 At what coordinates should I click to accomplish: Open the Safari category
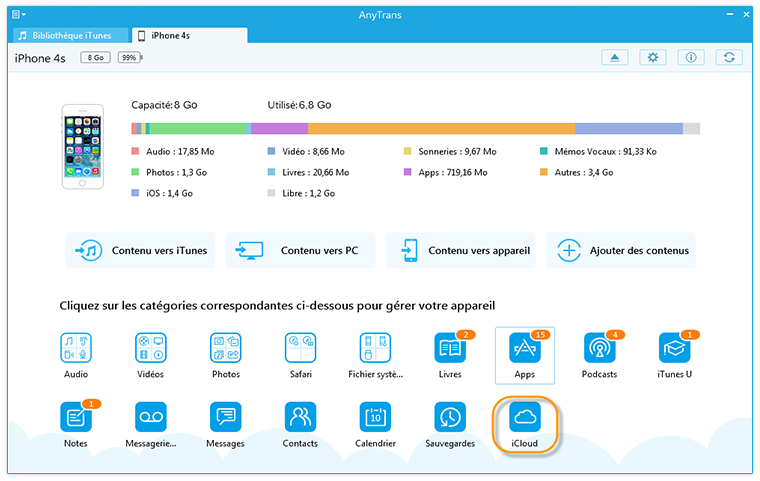(x=301, y=355)
